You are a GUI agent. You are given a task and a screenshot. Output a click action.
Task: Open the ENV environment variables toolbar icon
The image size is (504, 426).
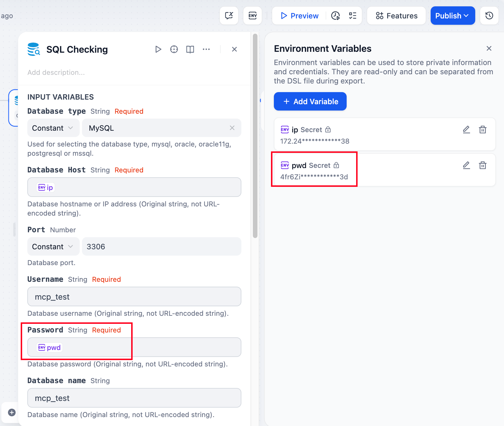click(x=252, y=16)
